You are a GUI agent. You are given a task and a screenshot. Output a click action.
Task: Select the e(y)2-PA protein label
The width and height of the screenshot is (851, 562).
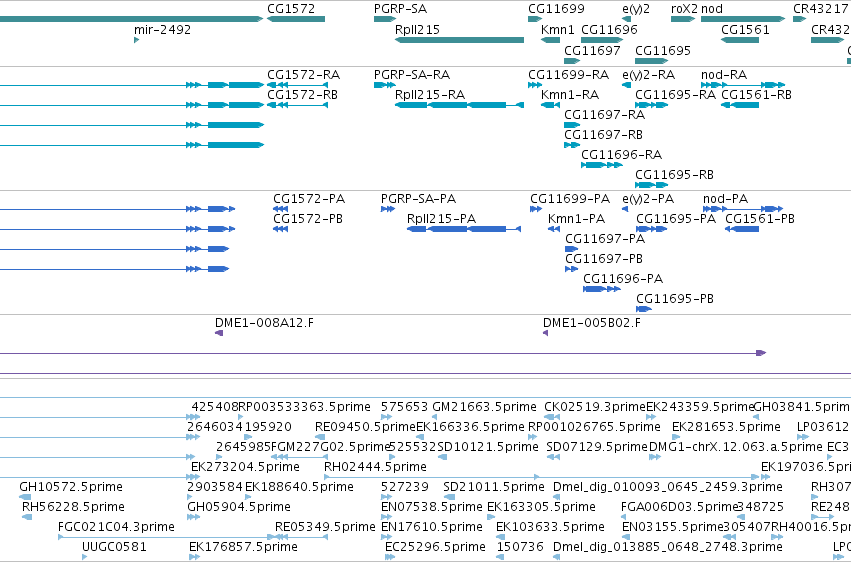(x=648, y=199)
